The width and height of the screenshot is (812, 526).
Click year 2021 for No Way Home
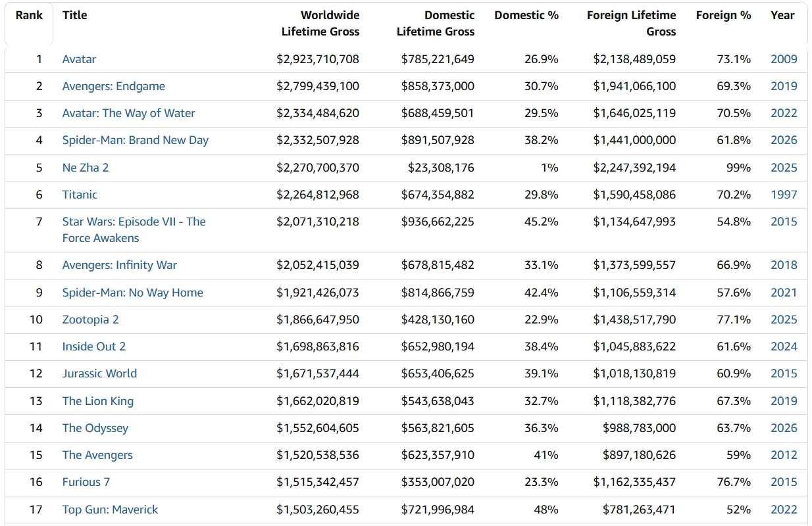(784, 293)
